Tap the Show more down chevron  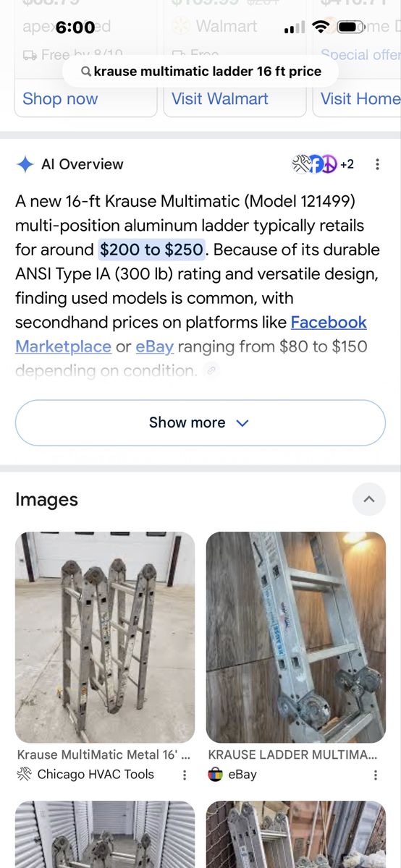pyautogui.click(x=242, y=423)
